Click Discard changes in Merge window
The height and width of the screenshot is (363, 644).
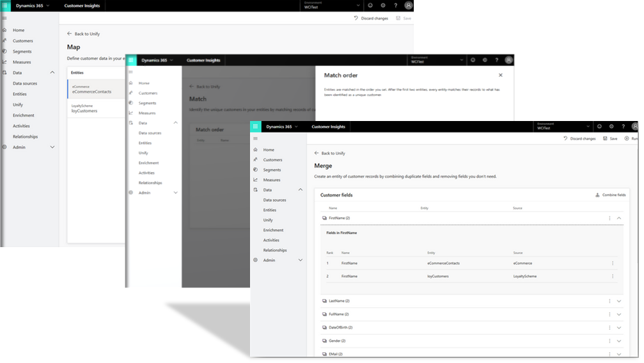click(x=579, y=138)
